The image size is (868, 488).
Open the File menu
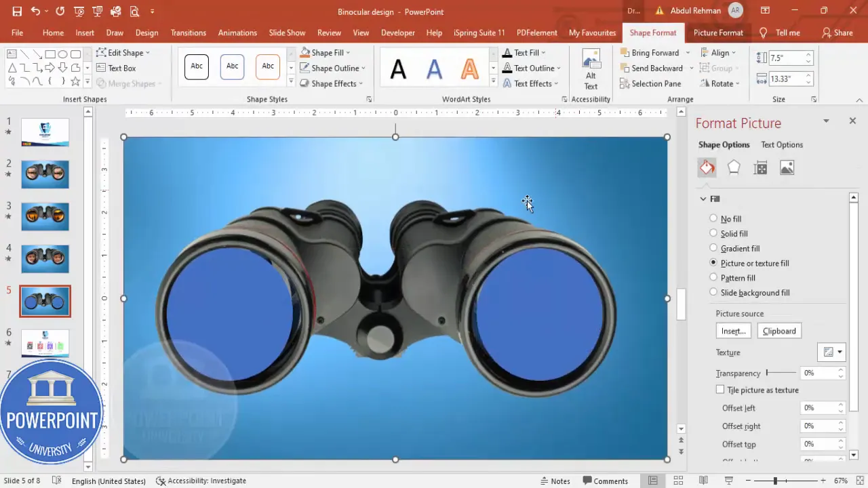tap(17, 33)
